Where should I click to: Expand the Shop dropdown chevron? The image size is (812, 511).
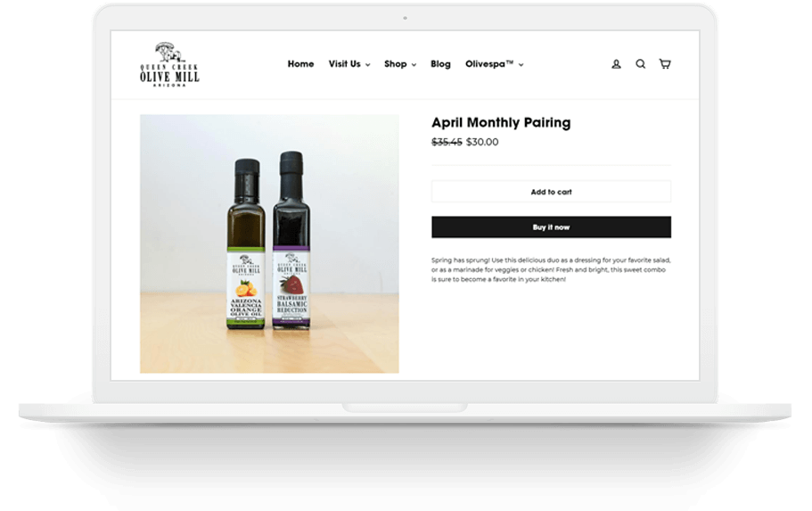(x=414, y=65)
